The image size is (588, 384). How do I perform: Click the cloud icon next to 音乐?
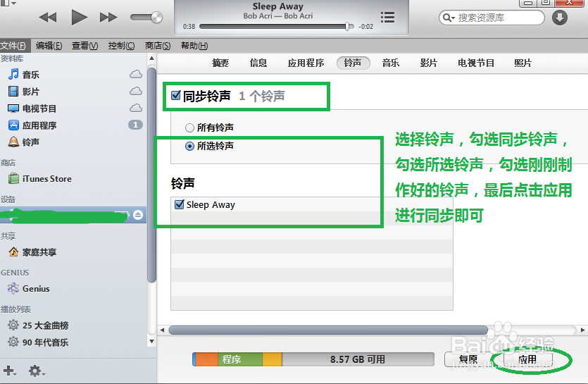coord(136,74)
